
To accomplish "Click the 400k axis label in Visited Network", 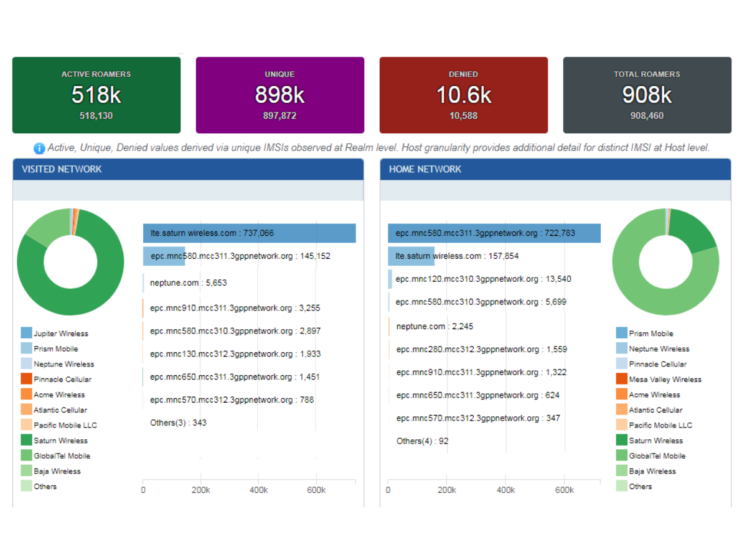I will [x=258, y=490].
